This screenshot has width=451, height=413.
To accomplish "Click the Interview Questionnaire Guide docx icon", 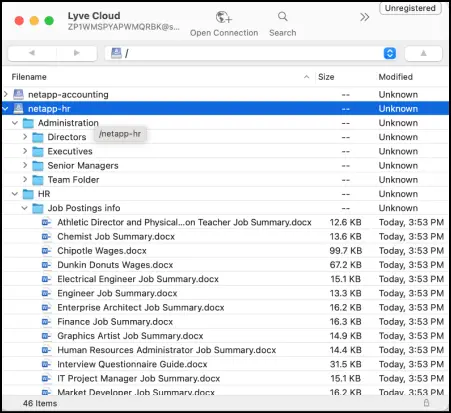I will pyautogui.click(x=47, y=364).
